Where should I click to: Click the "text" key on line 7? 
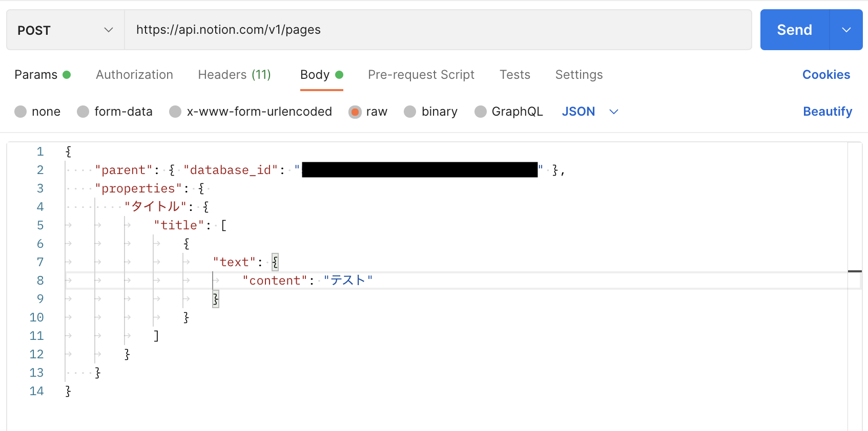234,262
